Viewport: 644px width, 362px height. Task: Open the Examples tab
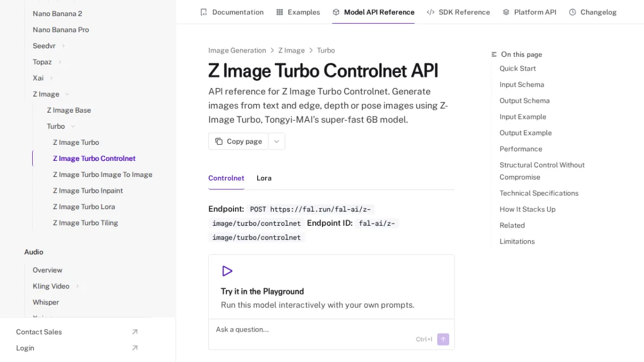(x=298, y=12)
